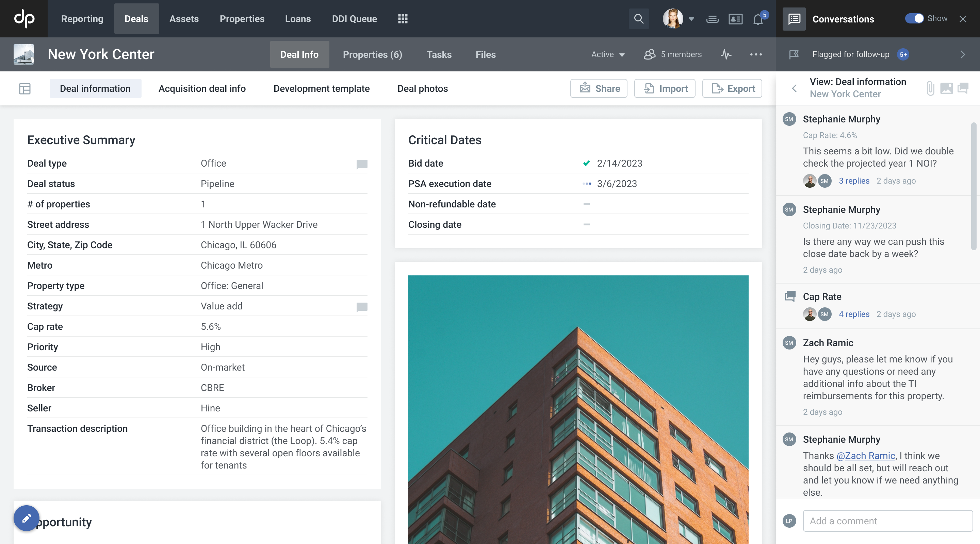Click the Add a comment field
Image resolution: width=980 pixels, height=544 pixels.
point(887,521)
